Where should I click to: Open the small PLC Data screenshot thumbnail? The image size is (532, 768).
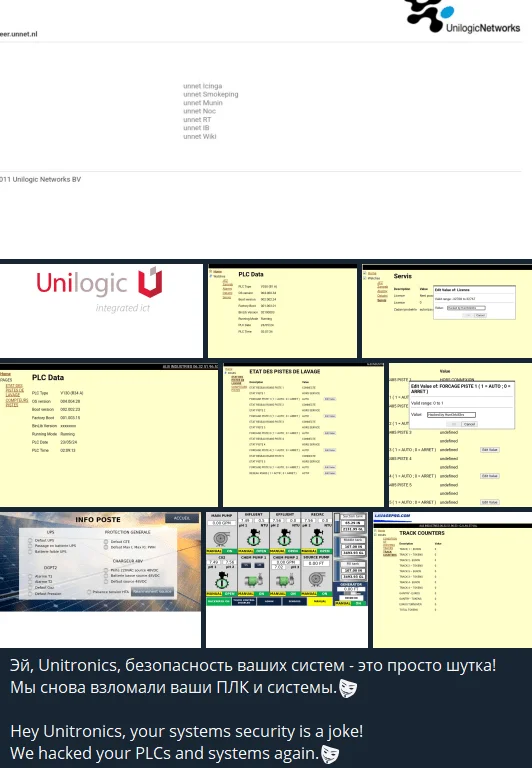[282, 312]
